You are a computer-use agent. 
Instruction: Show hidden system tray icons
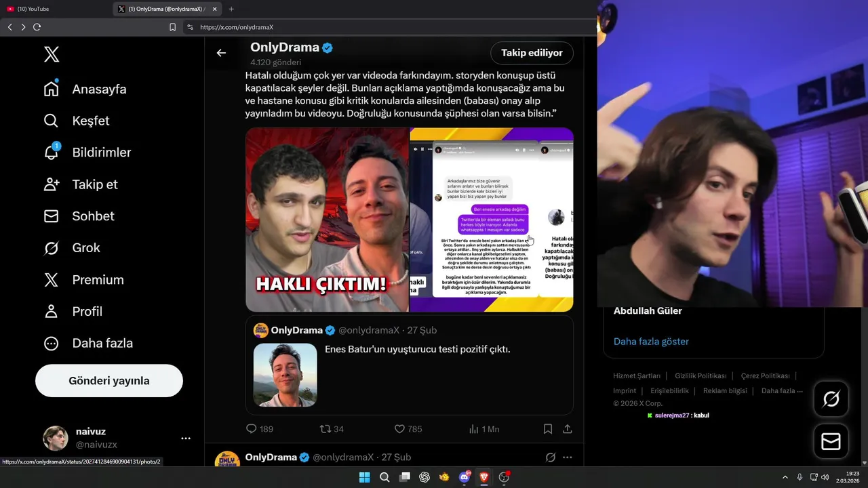[x=785, y=477]
